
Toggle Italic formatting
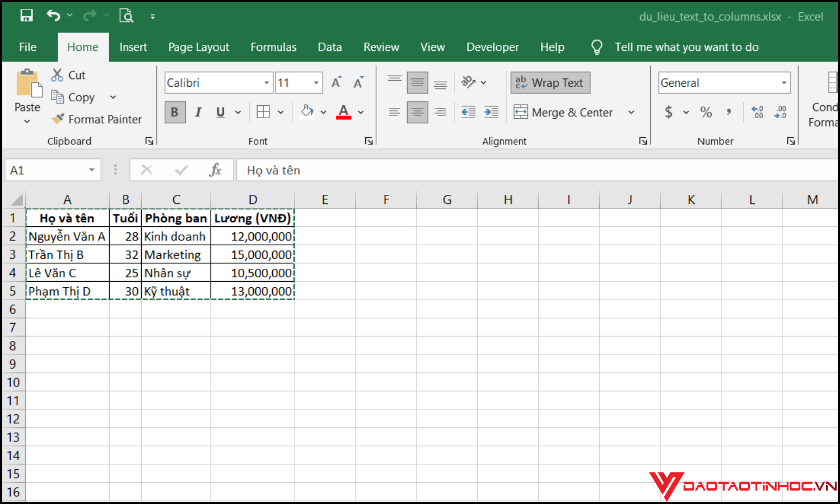point(198,113)
